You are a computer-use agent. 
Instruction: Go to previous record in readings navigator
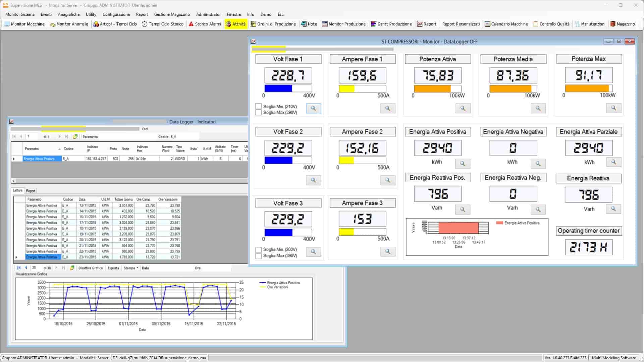click(26, 268)
